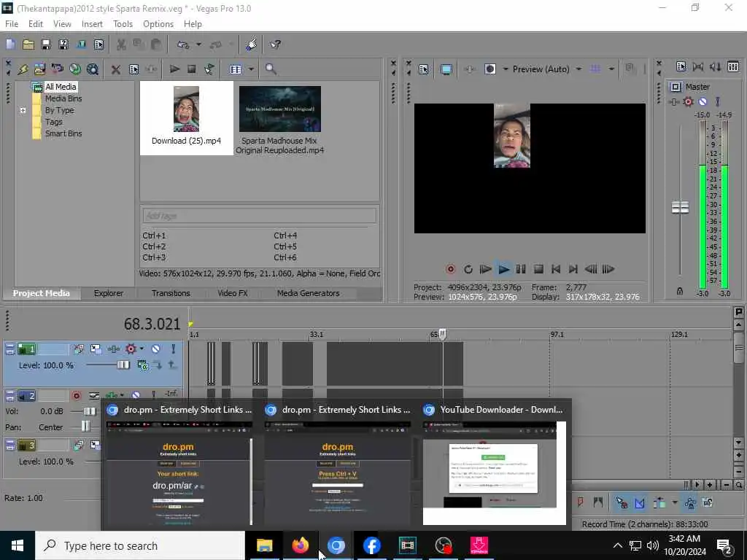Click the Dim Output icon in mixer

(715, 67)
